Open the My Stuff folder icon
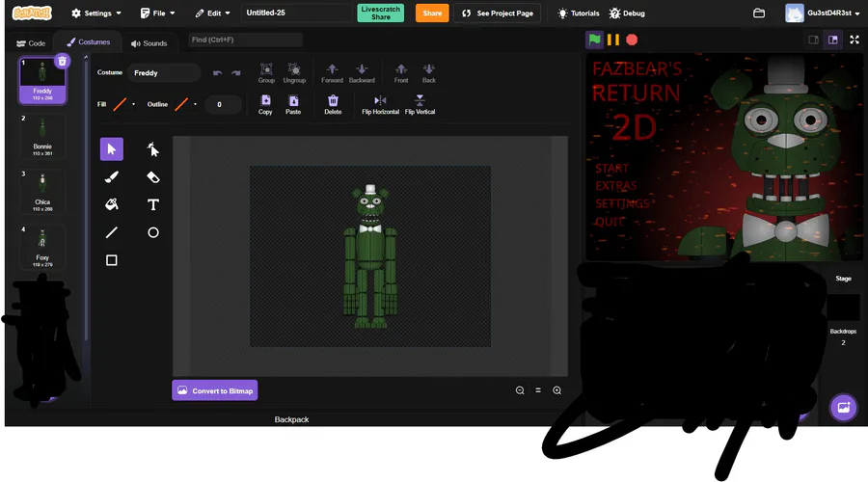The height and width of the screenshot is (482, 868). click(x=759, y=13)
